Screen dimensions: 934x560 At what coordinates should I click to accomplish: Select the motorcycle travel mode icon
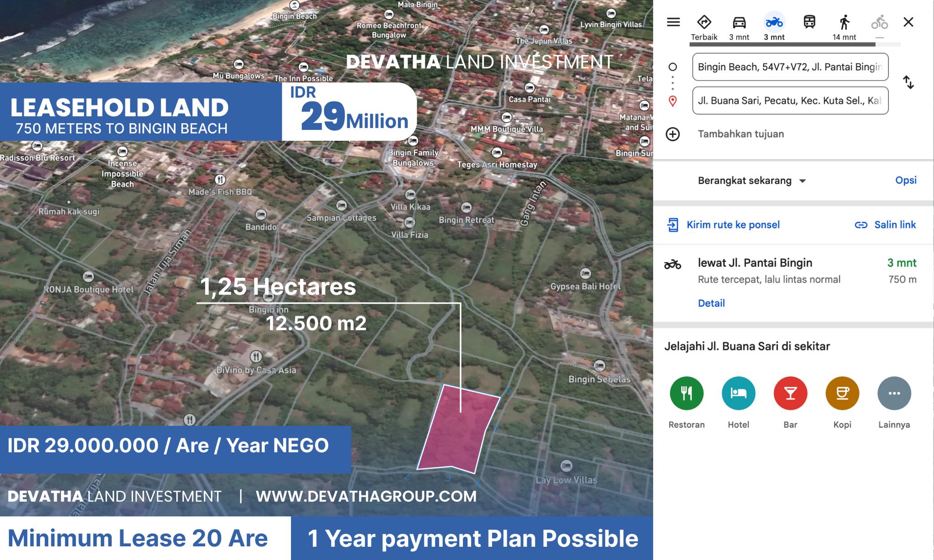(774, 22)
